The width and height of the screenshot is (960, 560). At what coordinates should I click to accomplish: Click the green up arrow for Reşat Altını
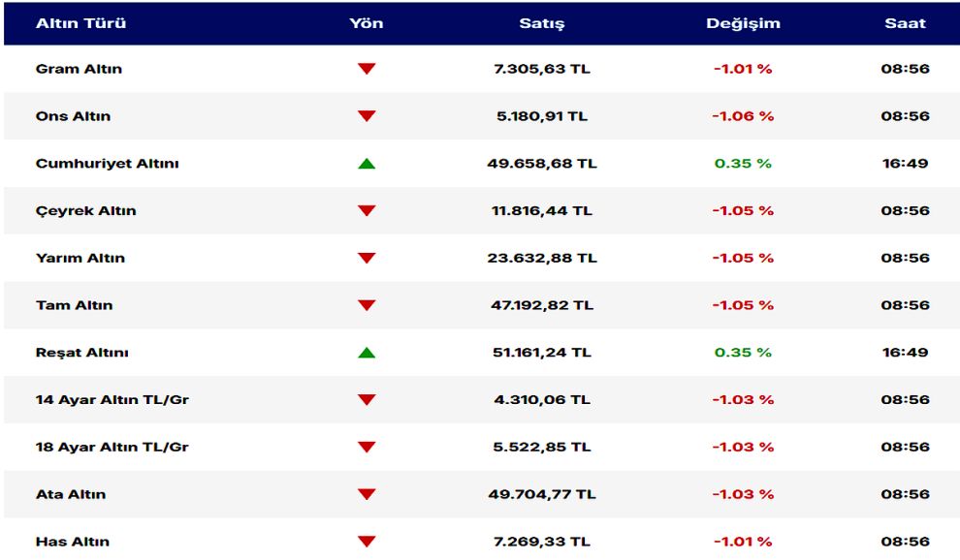point(366,353)
